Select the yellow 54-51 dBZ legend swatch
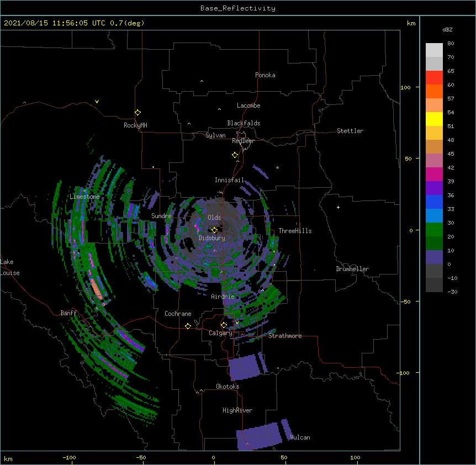 [434, 119]
